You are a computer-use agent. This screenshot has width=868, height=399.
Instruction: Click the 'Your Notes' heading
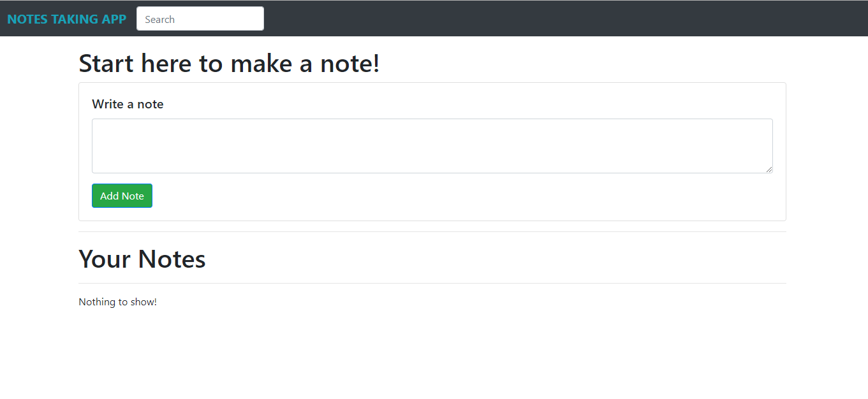point(142,259)
